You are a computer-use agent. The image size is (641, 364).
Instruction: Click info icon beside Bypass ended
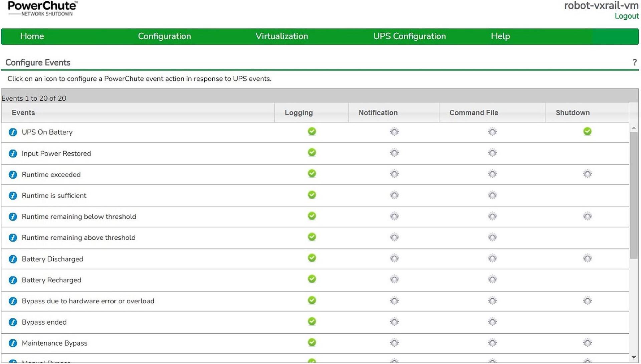pyautogui.click(x=13, y=322)
